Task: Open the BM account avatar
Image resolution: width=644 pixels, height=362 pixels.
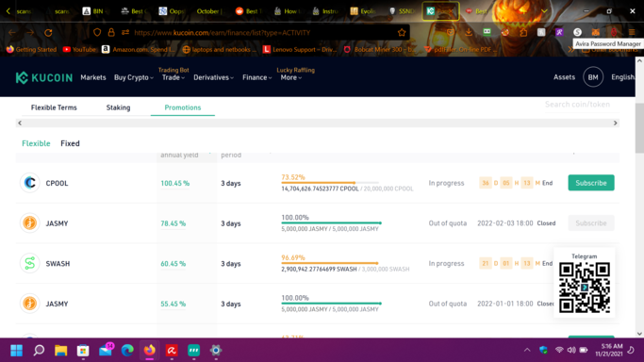Action: (593, 77)
